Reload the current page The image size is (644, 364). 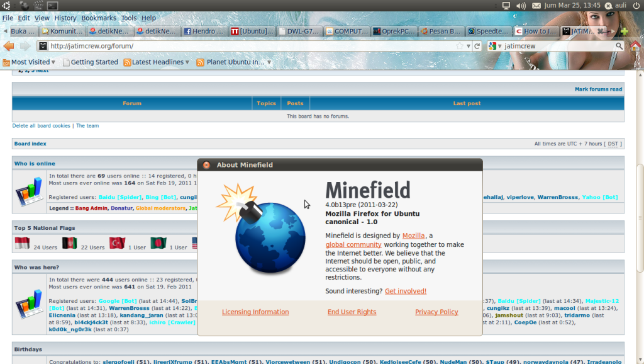pyautogui.click(x=477, y=46)
